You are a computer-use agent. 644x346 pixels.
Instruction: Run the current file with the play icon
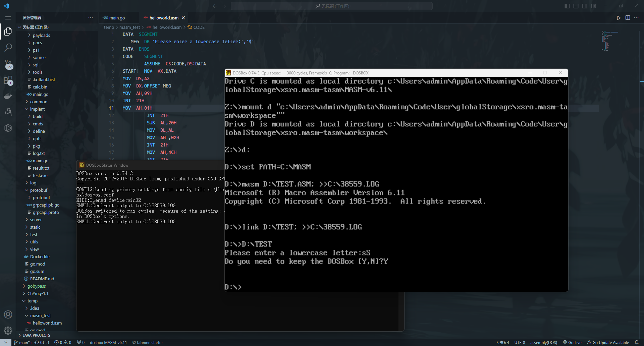tap(619, 18)
